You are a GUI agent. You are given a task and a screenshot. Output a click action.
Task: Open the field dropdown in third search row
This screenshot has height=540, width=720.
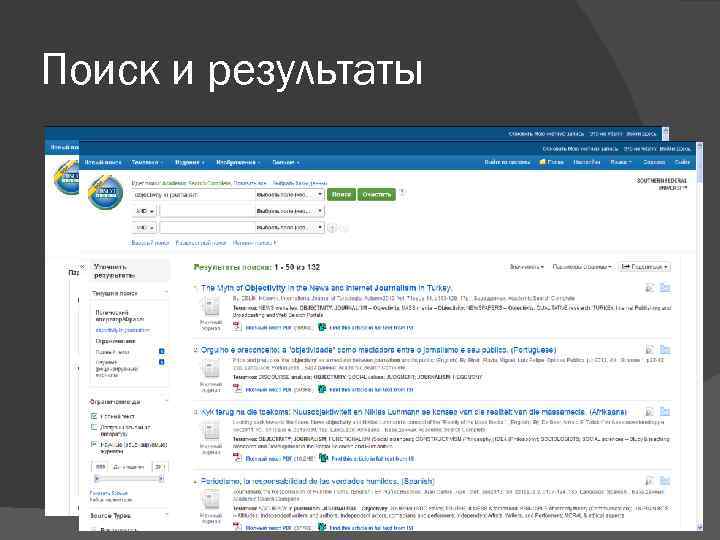[x=289, y=228]
